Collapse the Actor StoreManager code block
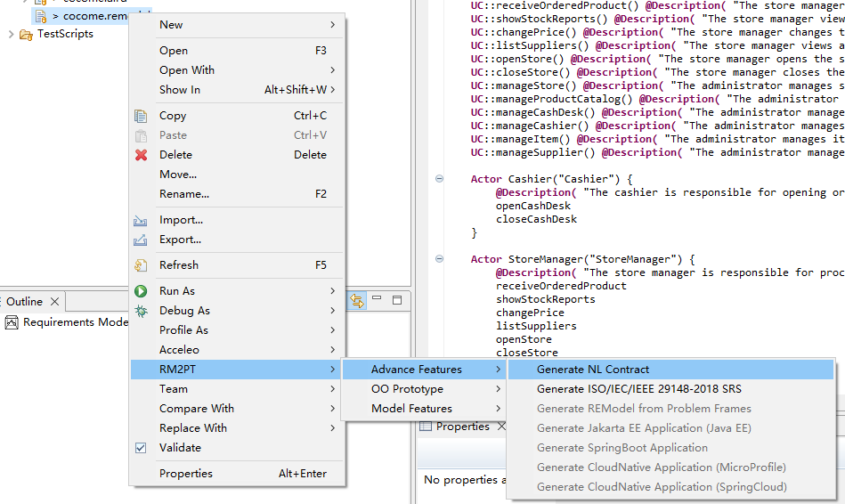The image size is (845, 504). click(439, 259)
